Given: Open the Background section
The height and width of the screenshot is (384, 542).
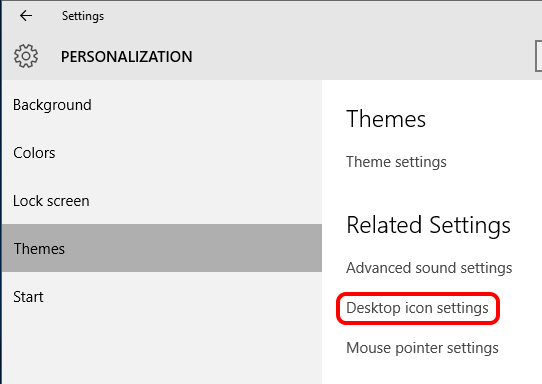Looking at the screenshot, I should [x=162, y=105].
